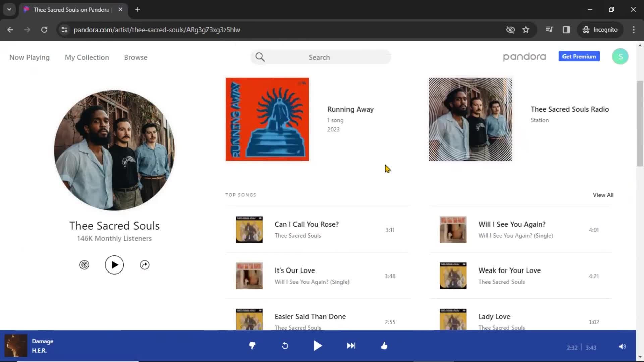644x362 pixels.
Task: Click the Pandora Radio station icon
Action: (x=84, y=264)
